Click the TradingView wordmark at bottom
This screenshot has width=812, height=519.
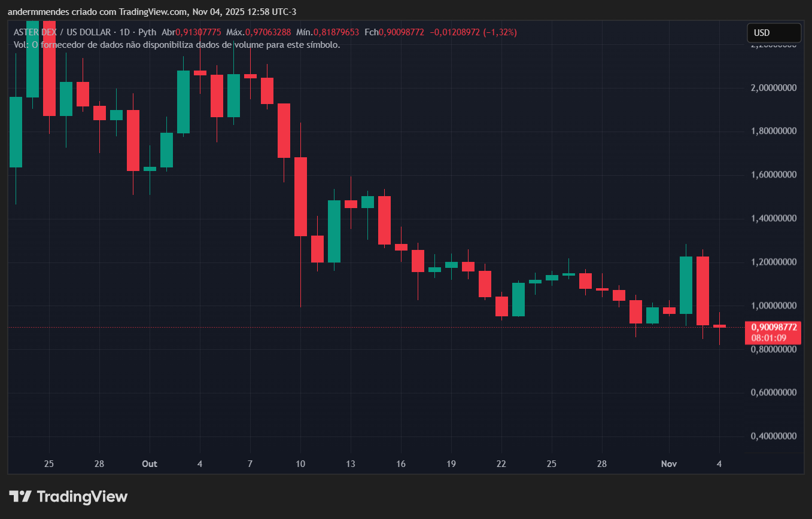coord(81,496)
